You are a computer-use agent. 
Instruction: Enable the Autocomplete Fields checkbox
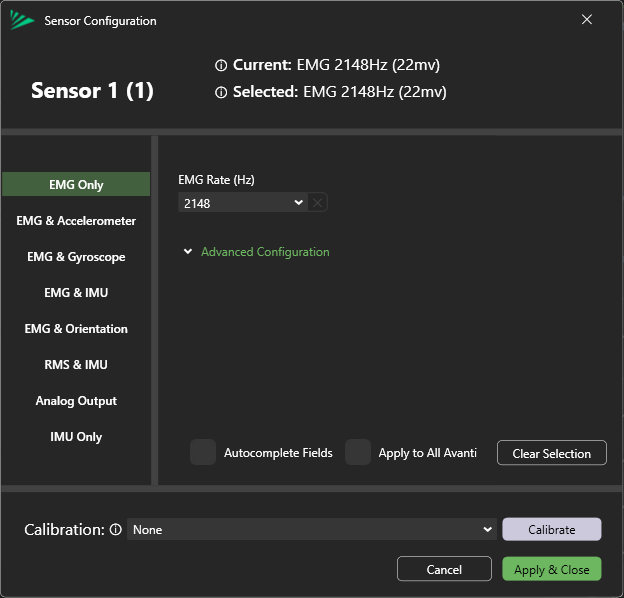tap(203, 453)
